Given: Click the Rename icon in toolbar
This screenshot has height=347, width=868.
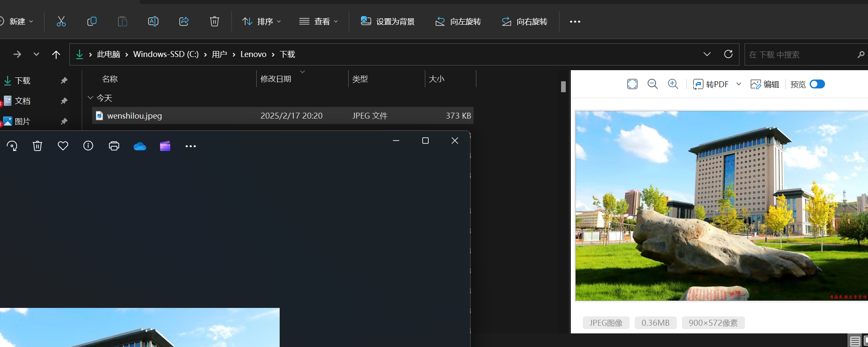Looking at the screenshot, I should pos(153,21).
